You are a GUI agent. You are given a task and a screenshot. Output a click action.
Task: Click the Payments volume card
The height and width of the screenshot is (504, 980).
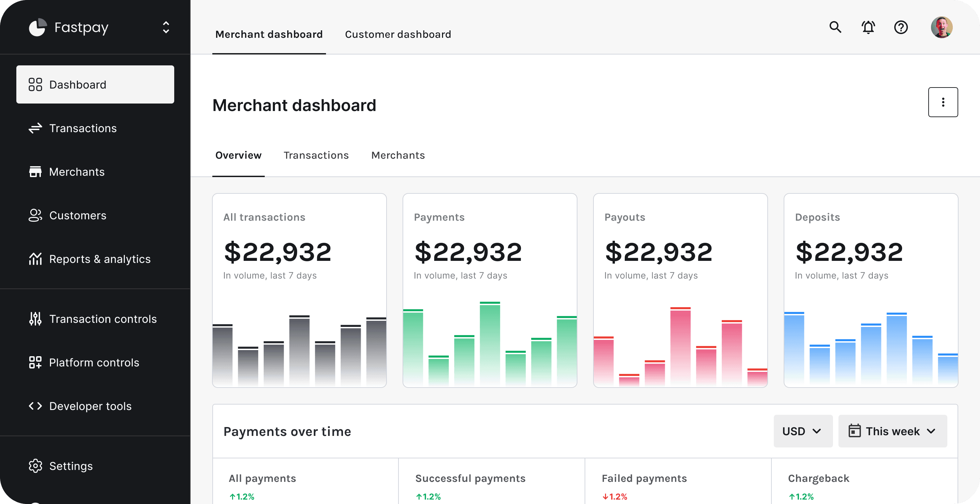pos(490,290)
